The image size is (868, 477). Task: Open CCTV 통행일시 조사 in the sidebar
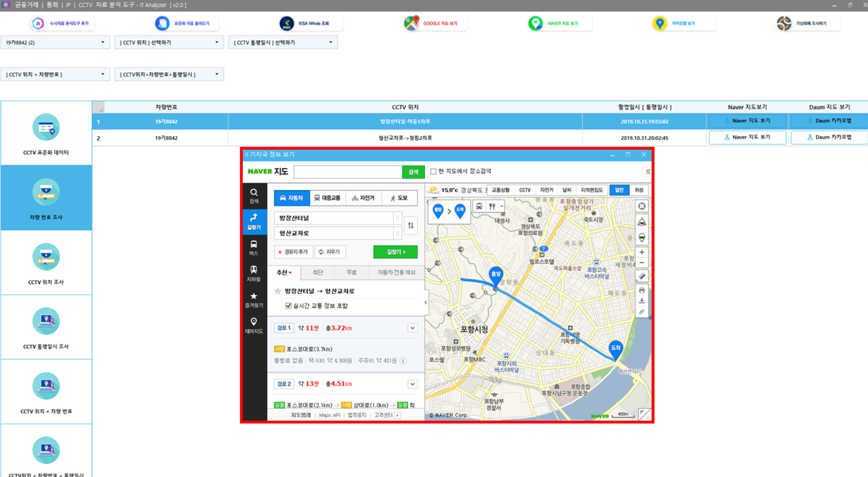pyautogui.click(x=46, y=328)
